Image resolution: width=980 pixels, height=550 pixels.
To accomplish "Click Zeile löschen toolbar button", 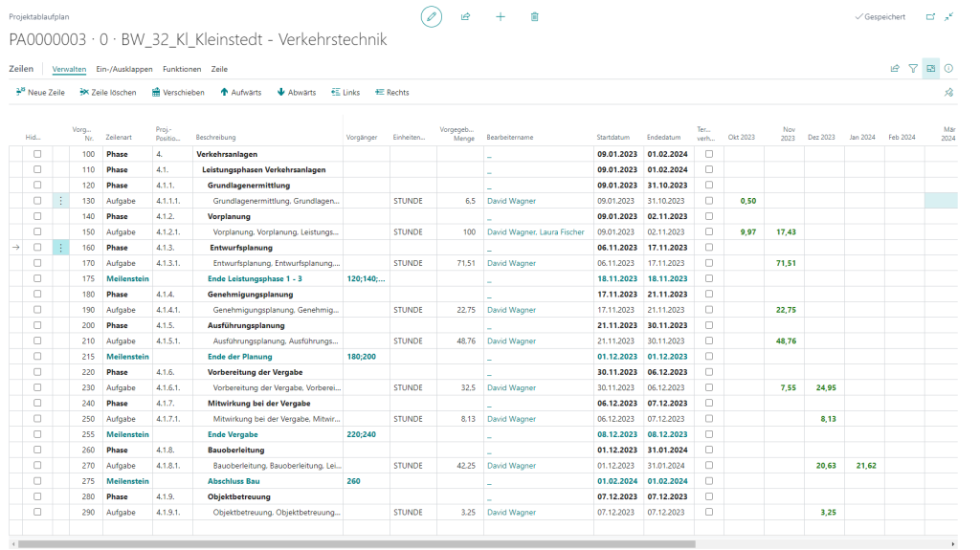I will pos(107,93).
